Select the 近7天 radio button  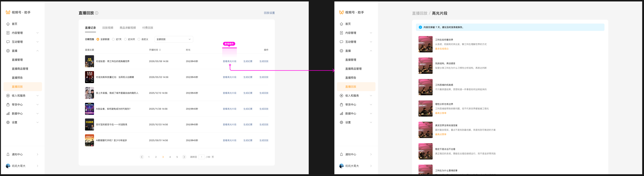[113, 39]
